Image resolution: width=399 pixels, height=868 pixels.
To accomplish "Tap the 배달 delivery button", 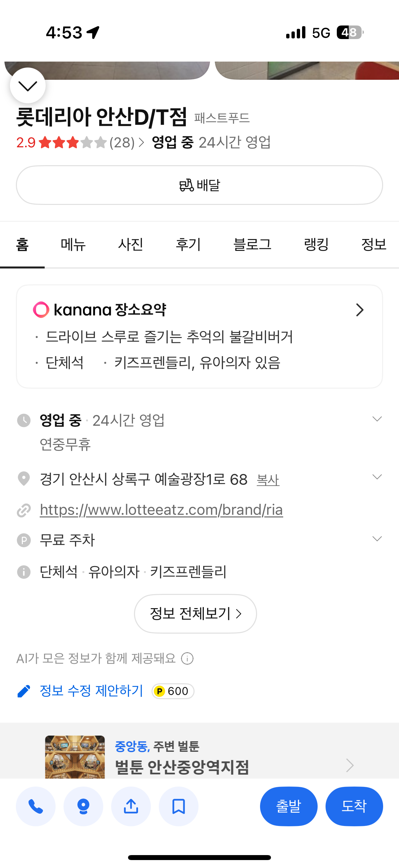I will [199, 185].
